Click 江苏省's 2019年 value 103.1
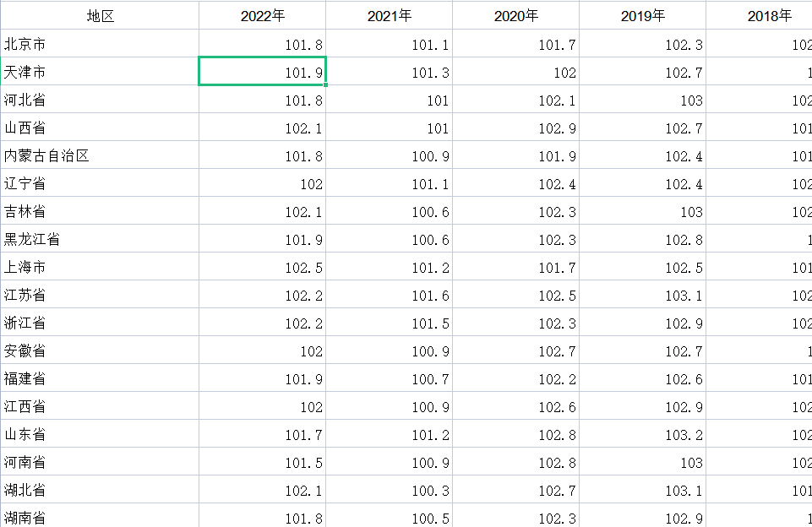 pos(642,296)
